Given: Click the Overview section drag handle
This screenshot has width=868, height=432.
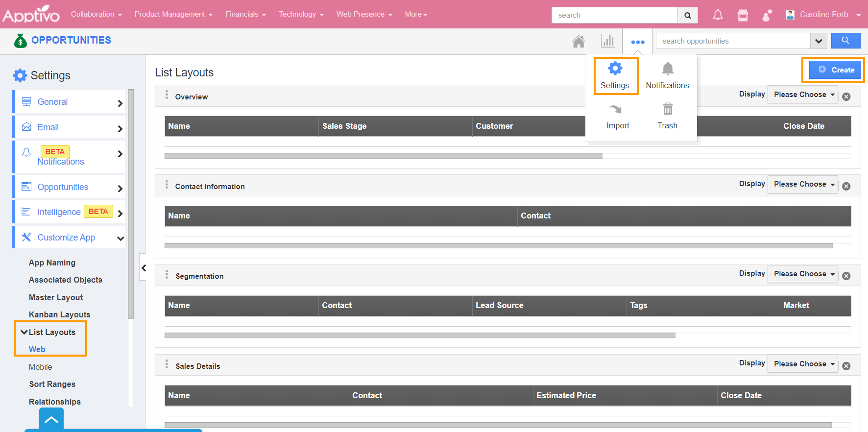Looking at the screenshot, I should click(167, 95).
